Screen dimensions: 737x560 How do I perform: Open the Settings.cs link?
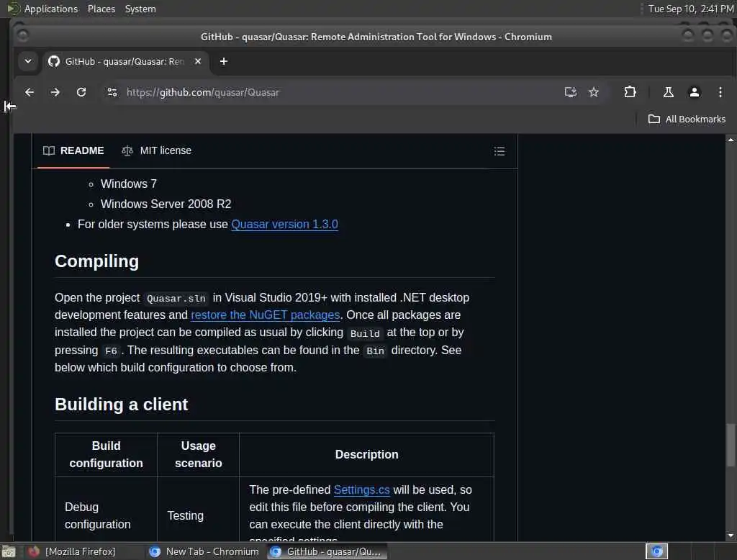(361, 489)
